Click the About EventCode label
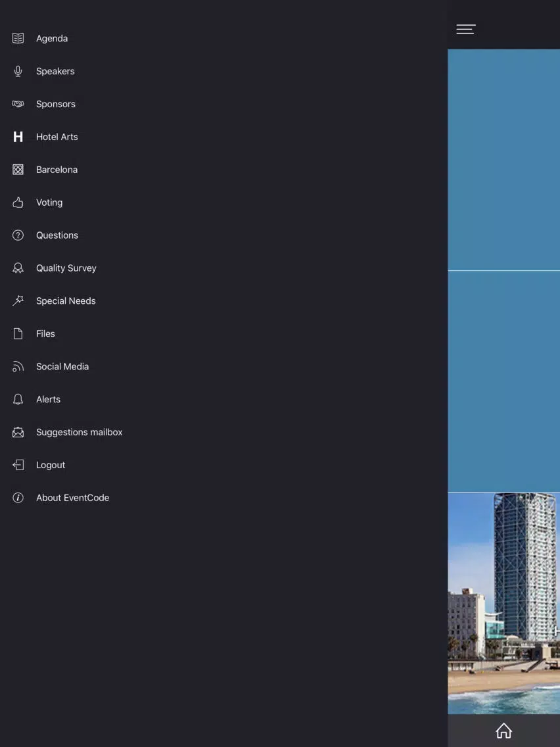The height and width of the screenshot is (747, 560). pos(72,498)
